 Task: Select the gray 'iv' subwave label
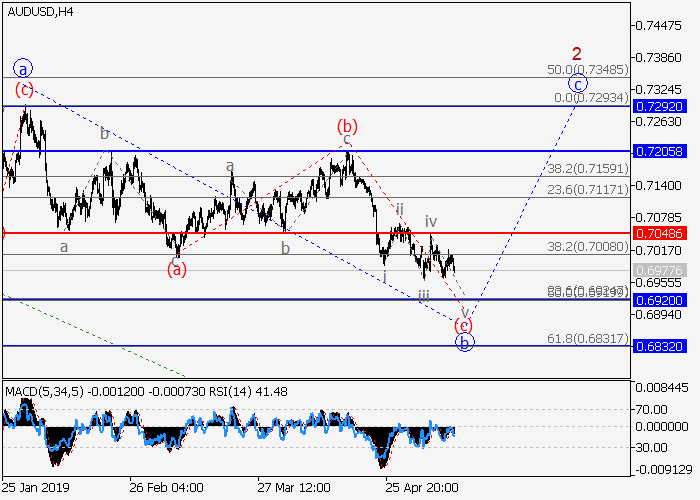431,221
